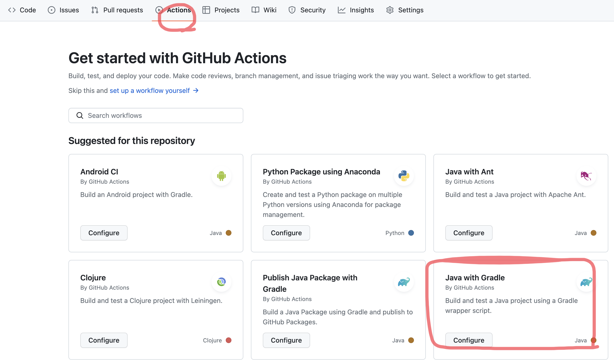The height and width of the screenshot is (364, 614).
Task: Click the Apache Ant icon
Action: click(x=586, y=176)
